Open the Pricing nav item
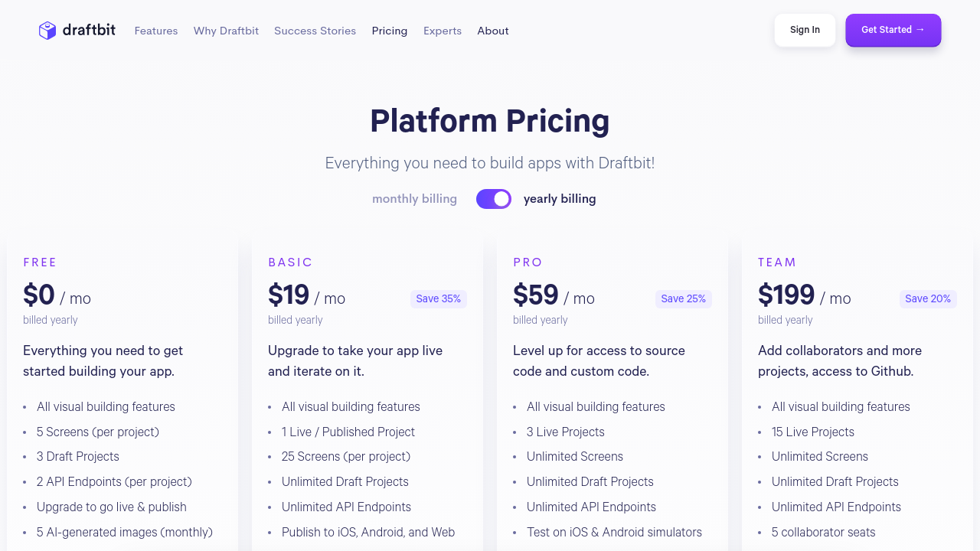The image size is (980, 551). tap(390, 31)
